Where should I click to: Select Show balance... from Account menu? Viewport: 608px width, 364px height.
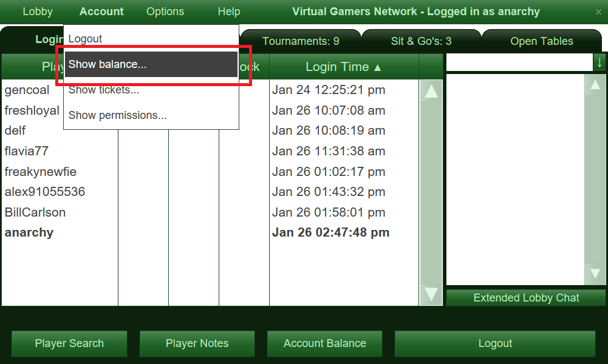[x=151, y=64]
